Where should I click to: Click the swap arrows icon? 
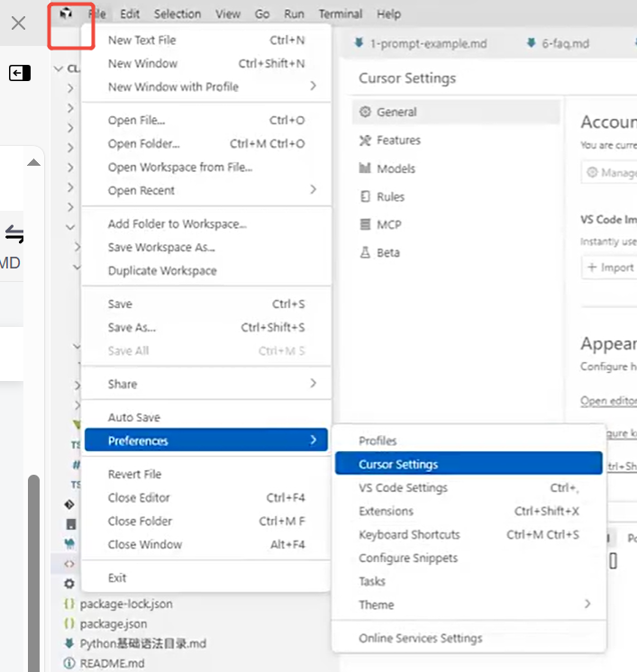tap(14, 234)
